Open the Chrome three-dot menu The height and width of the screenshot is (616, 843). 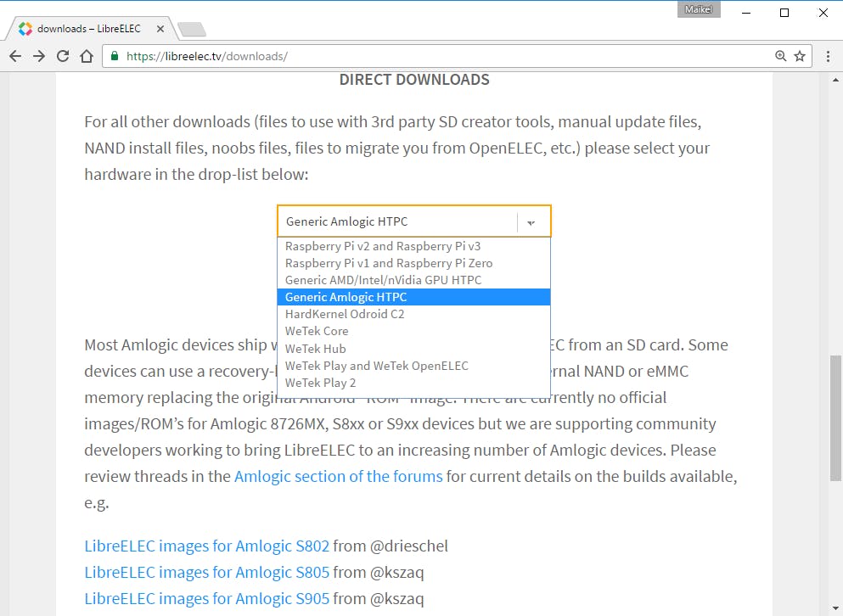click(828, 56)
